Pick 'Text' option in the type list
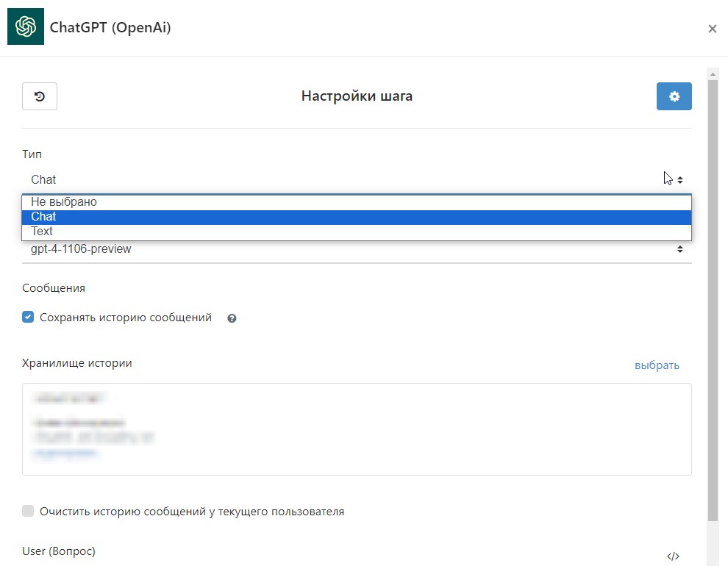 tap(42, 232)
